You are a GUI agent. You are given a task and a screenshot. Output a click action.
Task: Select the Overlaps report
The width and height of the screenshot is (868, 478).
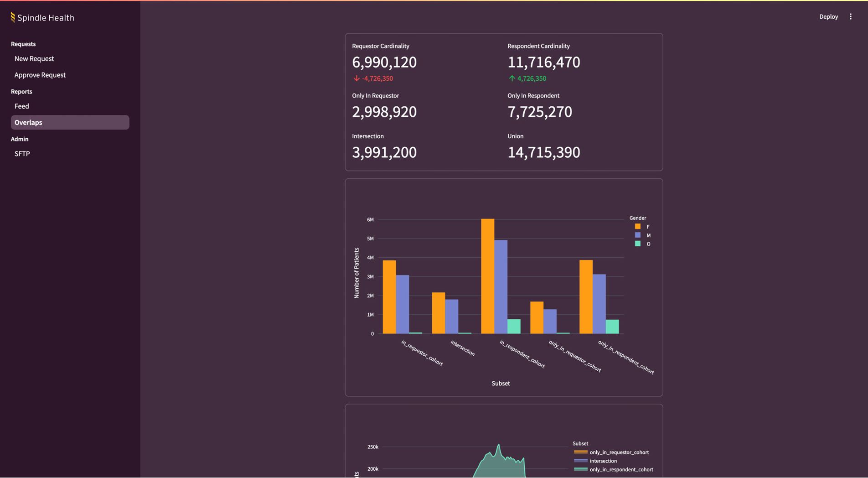[70, 122]
